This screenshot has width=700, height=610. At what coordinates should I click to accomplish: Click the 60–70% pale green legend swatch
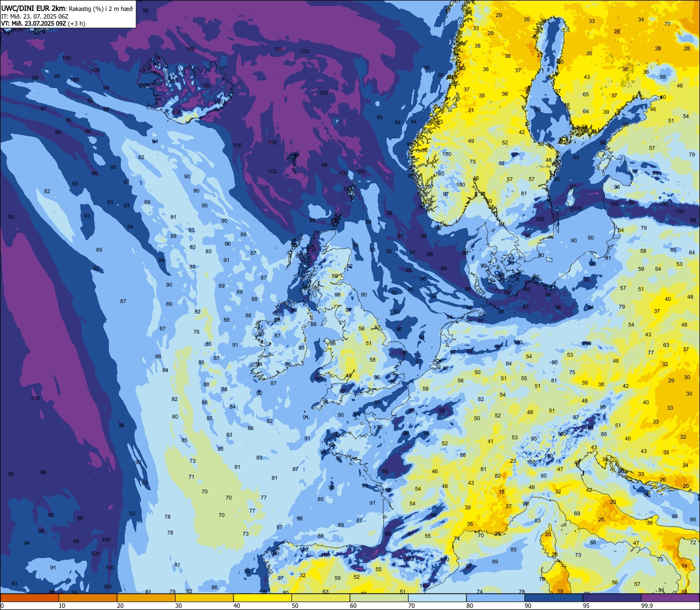click(379, 598)
